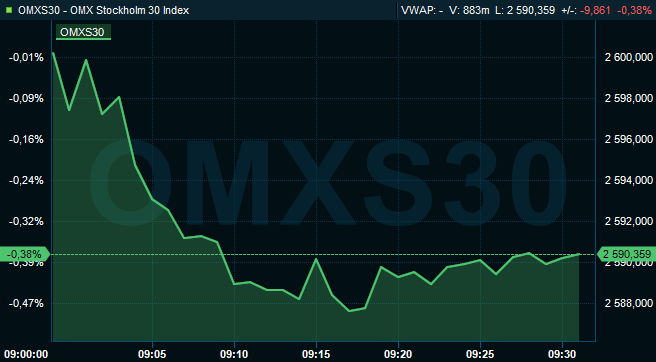Screen dimensions: 656x362
Task: Click the 2 600,000 price axis label
Action: tap(629, 57)
